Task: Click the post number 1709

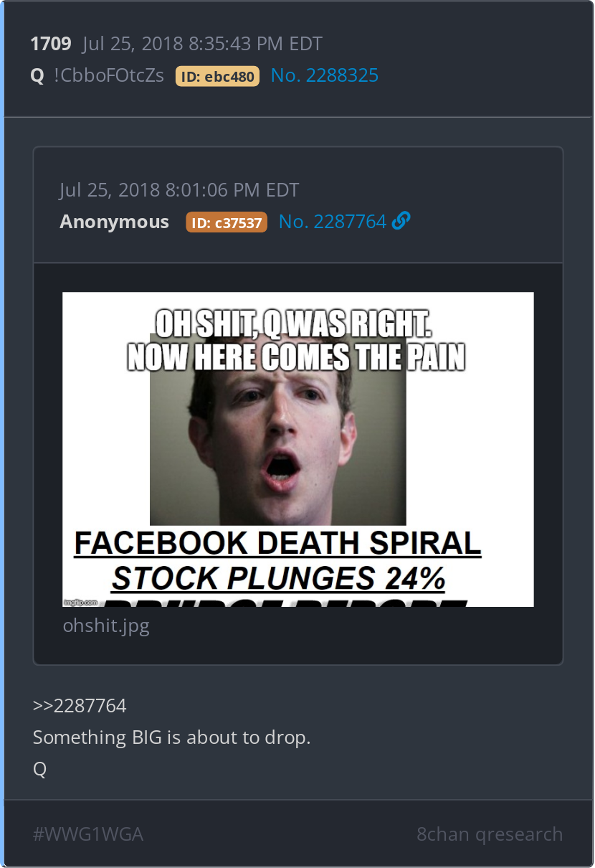Action: click(51, 44)
